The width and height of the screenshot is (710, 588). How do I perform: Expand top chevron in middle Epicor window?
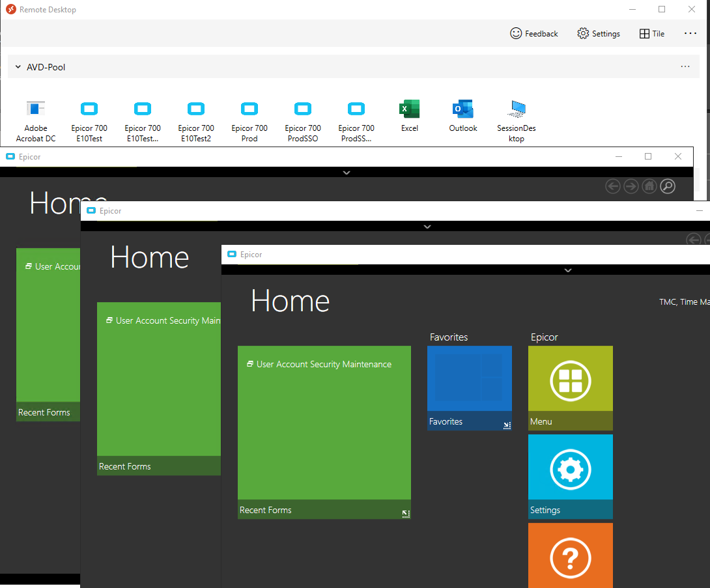coord(427,227)
